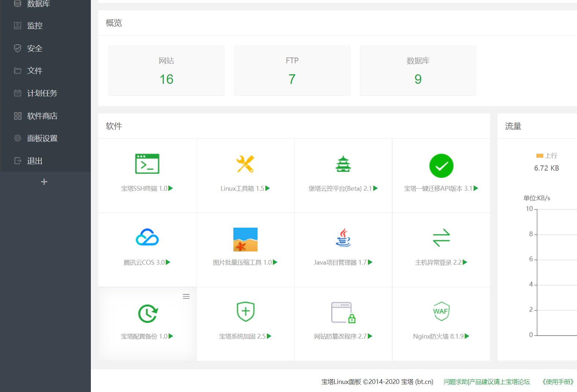Click 退出 to log out

(45, 161)
